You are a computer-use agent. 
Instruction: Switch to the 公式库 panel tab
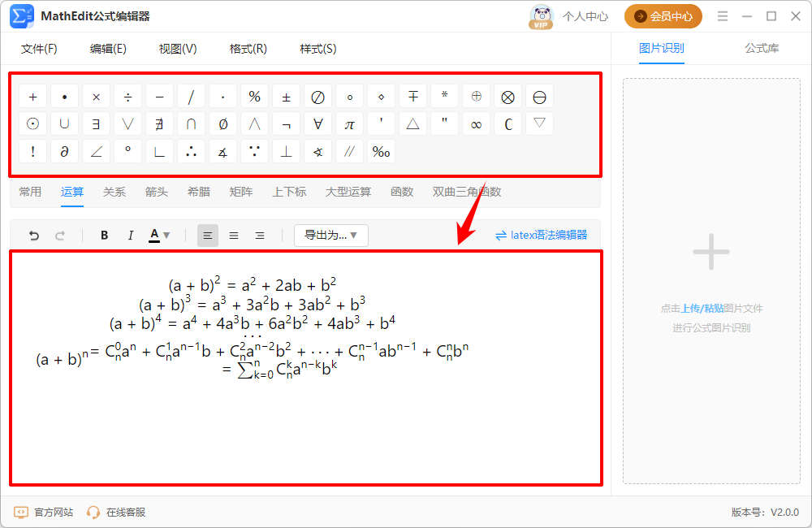coord(762,48)
